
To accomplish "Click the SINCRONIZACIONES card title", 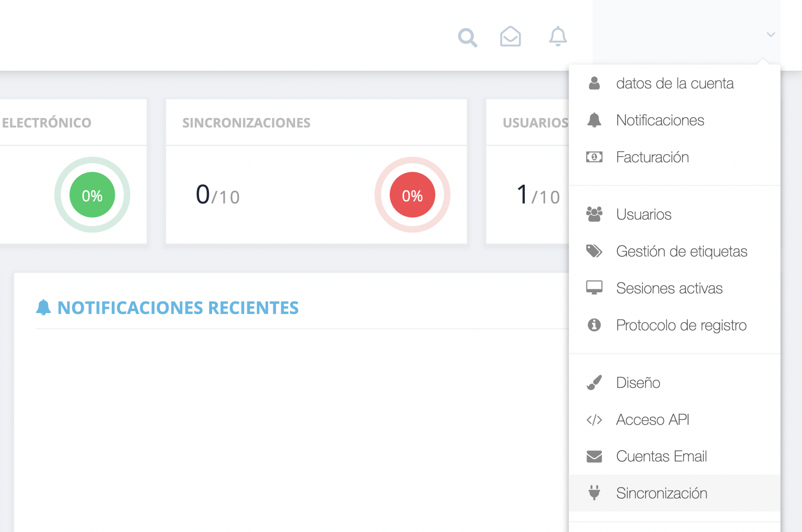I will tap(247, 122).
